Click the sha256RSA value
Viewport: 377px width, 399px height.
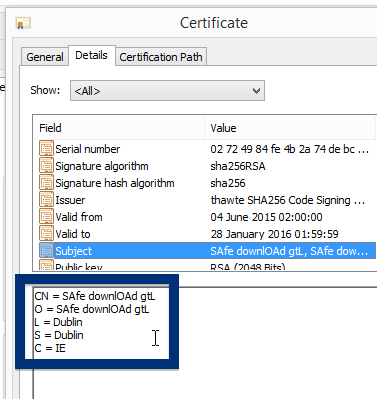[x=238, y=166]
